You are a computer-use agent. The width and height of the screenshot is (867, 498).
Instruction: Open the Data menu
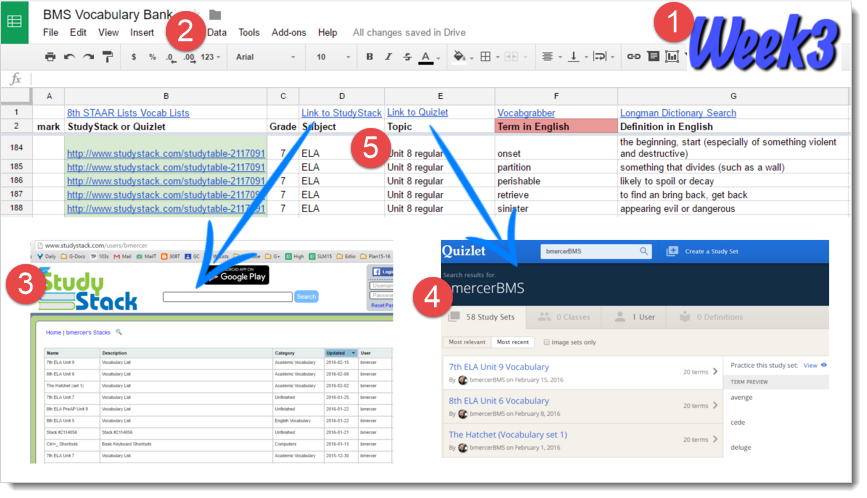tap(217, 33)
